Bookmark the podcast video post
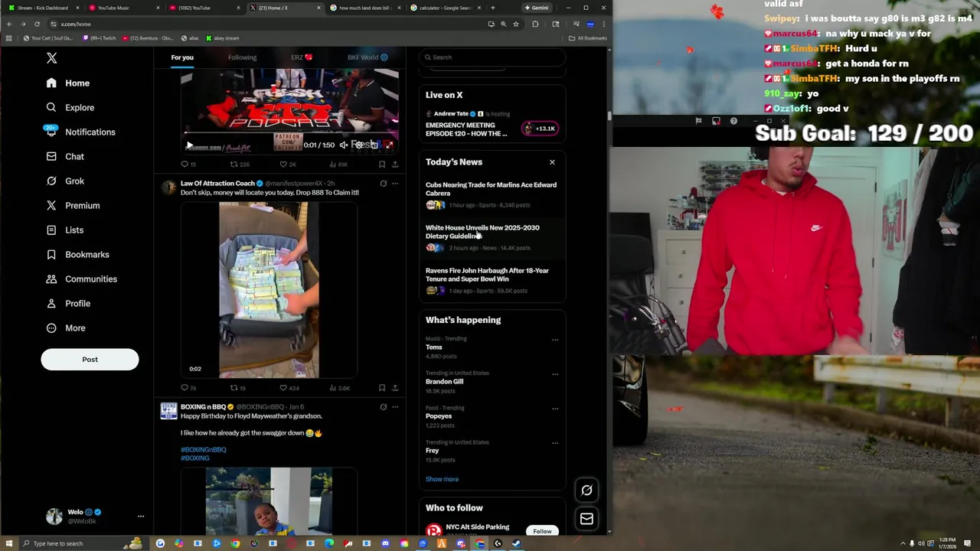 (x=381, y=164)
